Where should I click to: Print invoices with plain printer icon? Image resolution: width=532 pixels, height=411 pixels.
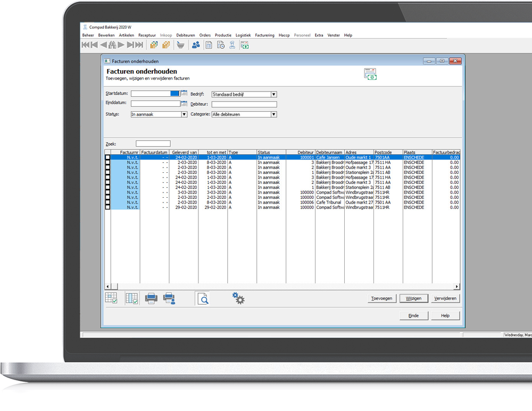pyautogui.click(x=151, y=298)
